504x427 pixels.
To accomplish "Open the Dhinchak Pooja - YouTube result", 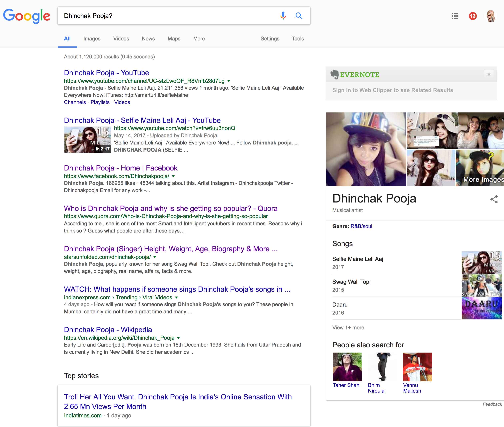I will [106, 73].
